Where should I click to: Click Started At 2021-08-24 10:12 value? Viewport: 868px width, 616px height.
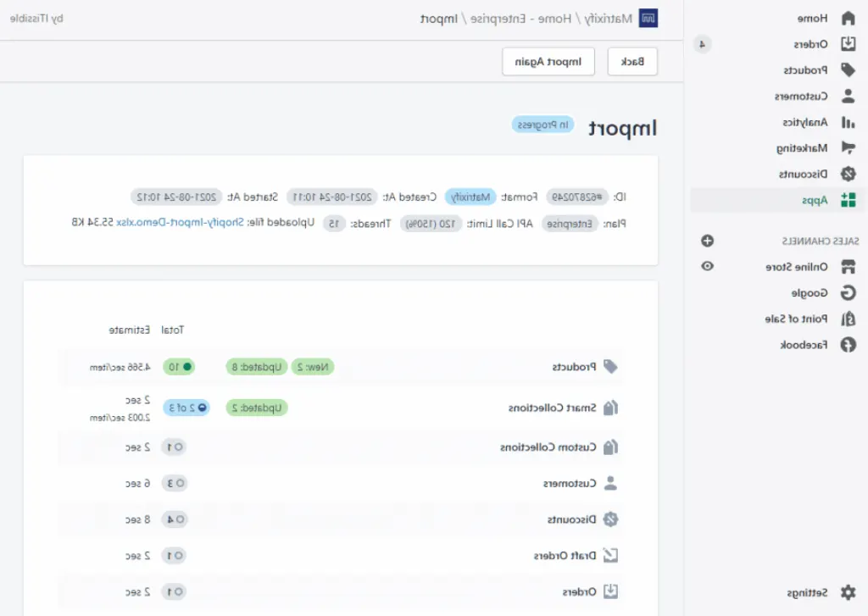pos(176,197)
